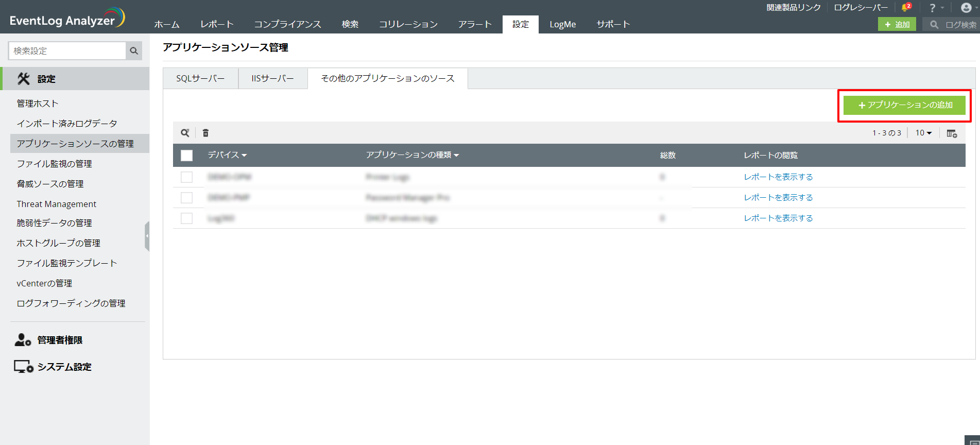The width and height of the screenshot is (980, 445).
Task: Open the レポート tab
Action: pos(217,24)
